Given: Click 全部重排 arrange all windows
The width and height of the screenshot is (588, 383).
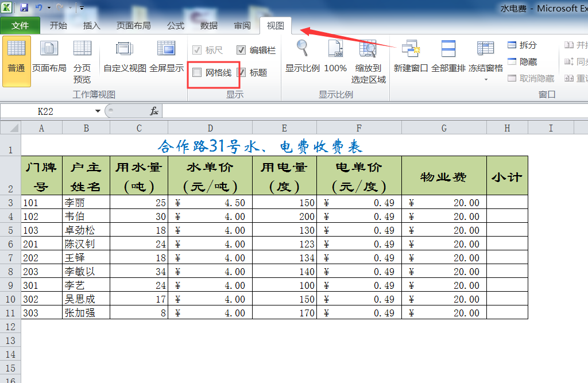Looking at the screenshot, I should click(x=448, y=60).
